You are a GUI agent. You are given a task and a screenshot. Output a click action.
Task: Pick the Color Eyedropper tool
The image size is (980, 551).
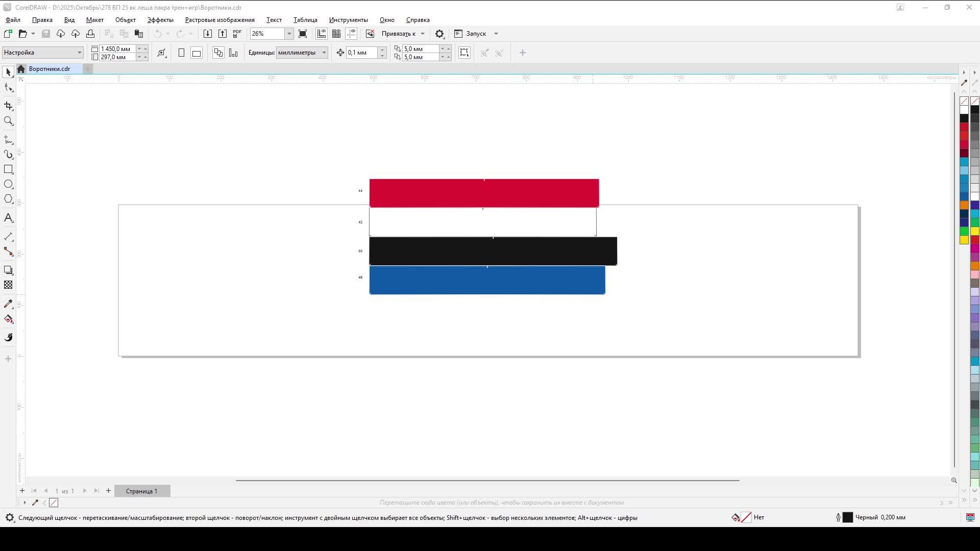[x=8, y=304]
